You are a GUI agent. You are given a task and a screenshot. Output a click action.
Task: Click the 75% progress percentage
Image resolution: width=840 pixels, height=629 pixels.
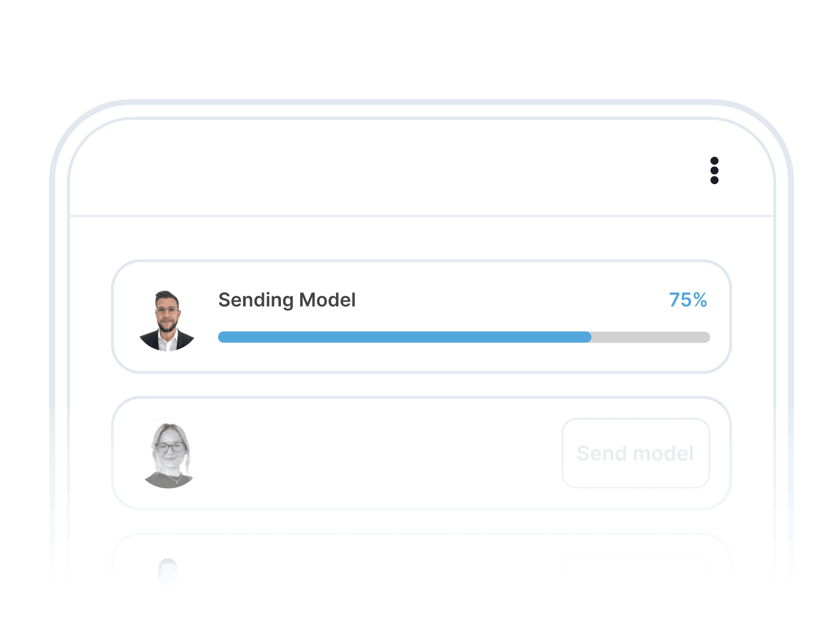tap(688, 300)
